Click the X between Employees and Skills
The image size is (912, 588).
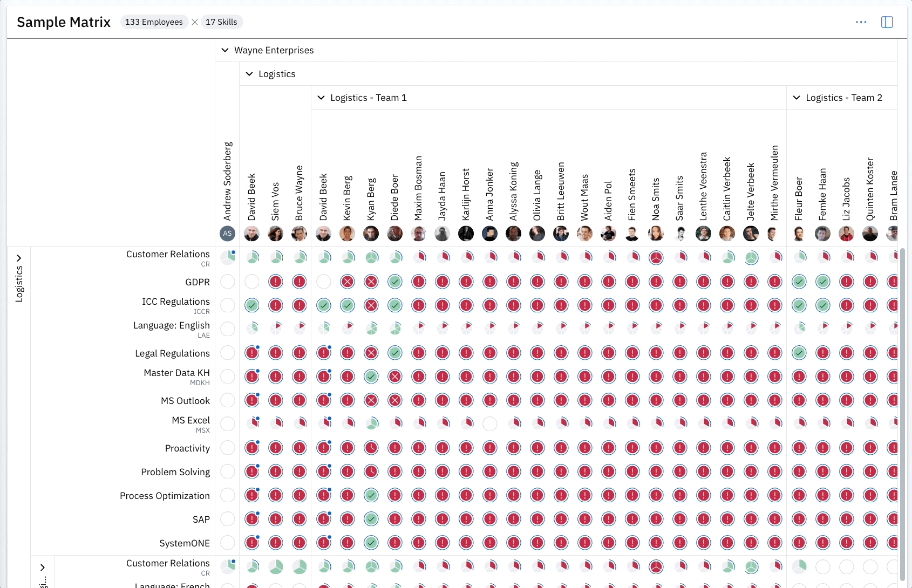[x=195, y=22]
